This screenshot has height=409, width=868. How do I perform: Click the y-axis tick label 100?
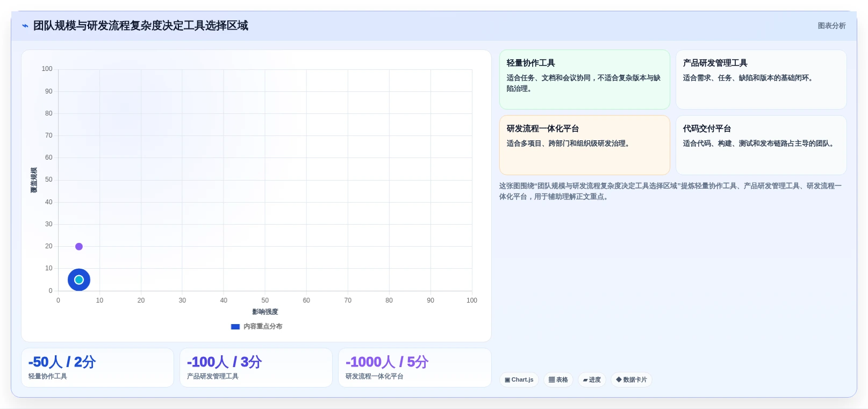coord(47,69)
